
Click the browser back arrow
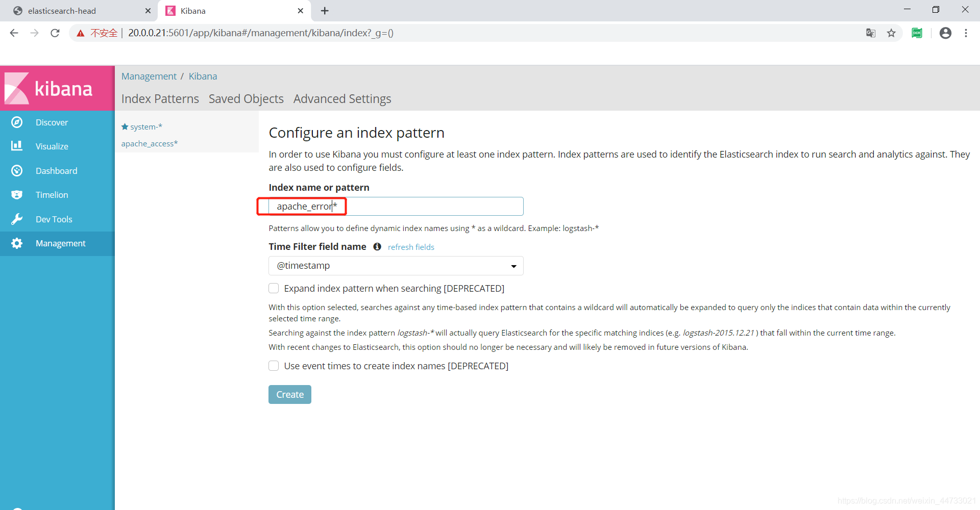click(x=14, y=33)
